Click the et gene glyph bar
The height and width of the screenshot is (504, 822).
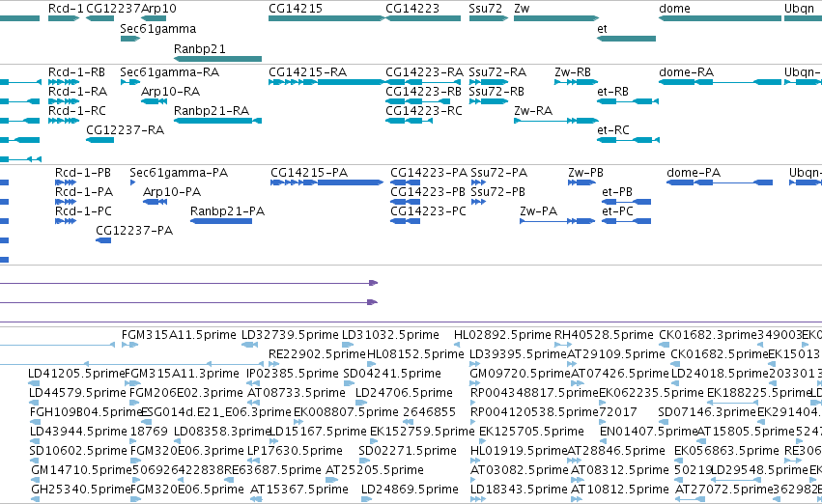click(627, 39)
